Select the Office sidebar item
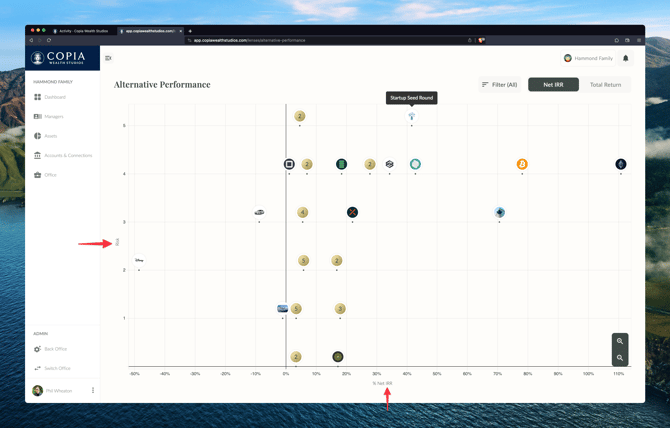 (x=50, y=175)
